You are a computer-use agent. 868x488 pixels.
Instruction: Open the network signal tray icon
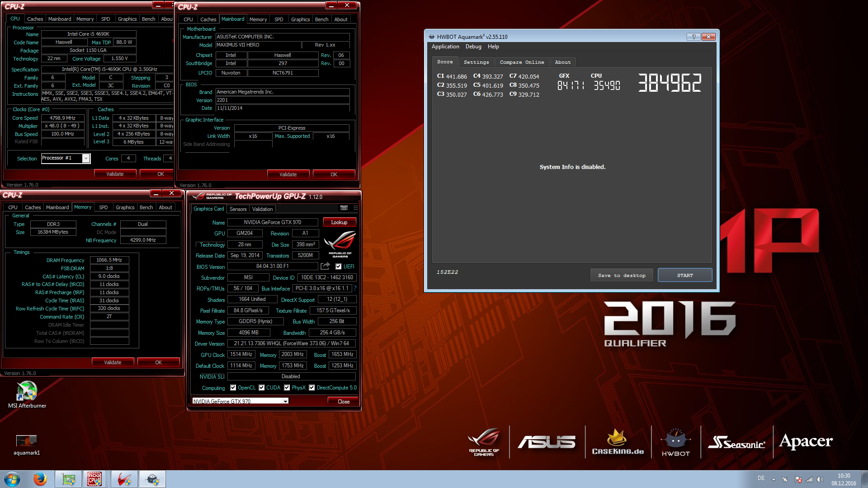pos(809,479)
